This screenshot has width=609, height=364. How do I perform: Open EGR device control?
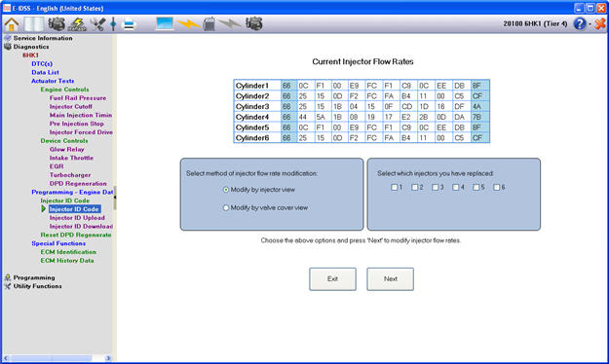click(57, 166)
